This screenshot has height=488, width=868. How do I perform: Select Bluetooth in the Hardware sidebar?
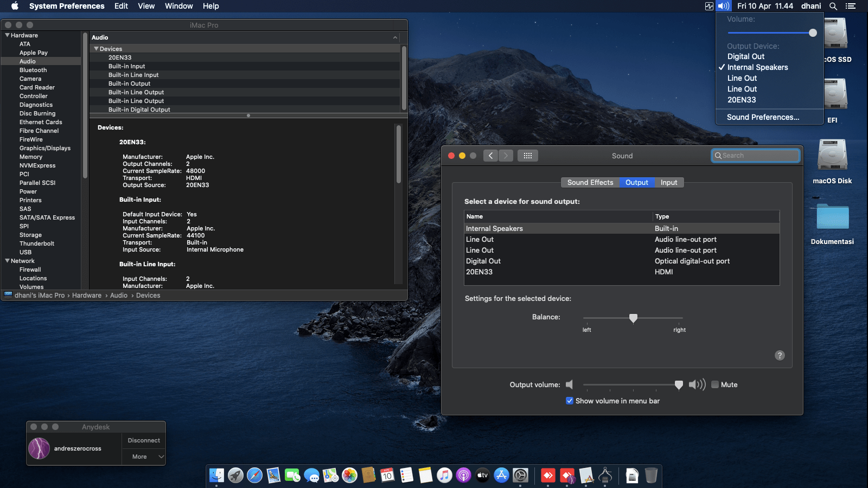point(33,70)
